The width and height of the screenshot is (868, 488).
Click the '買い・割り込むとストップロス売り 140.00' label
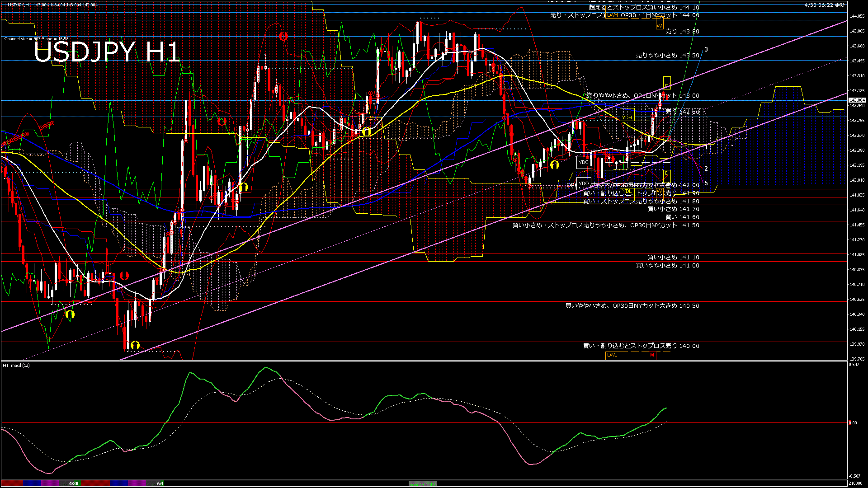pyautogui.click(x=641, y=346)
